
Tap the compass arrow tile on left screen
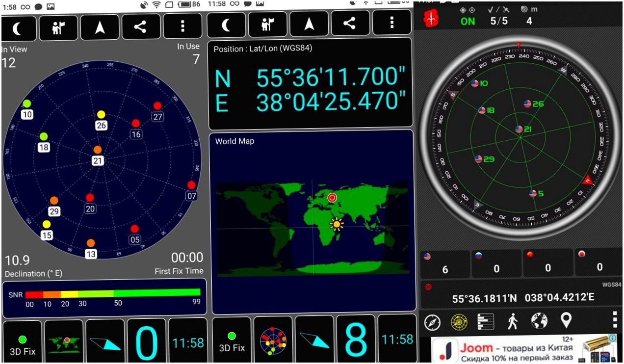point(105,341)
